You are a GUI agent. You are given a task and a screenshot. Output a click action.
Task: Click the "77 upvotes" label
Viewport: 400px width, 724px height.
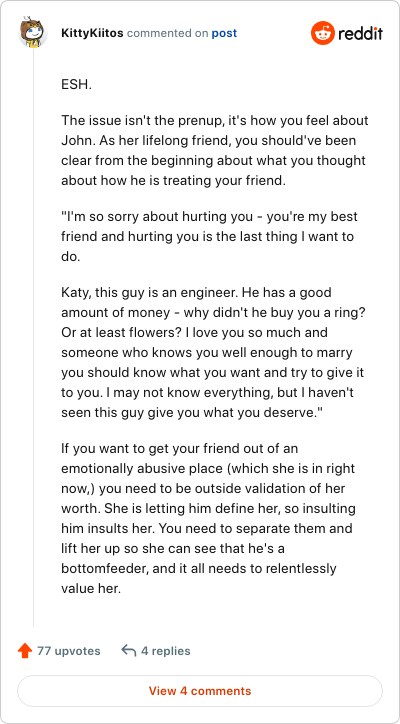tap(68, 651)
